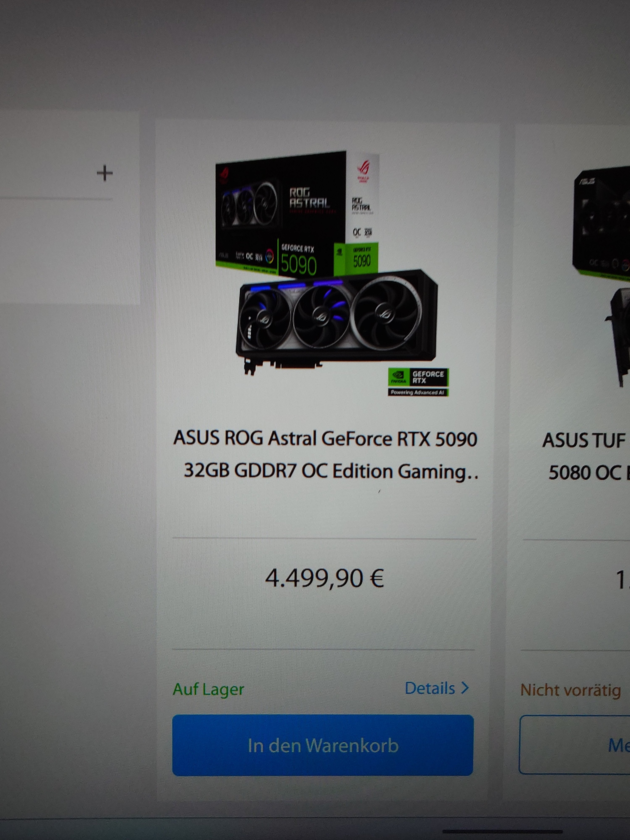
Task: Add the RTX 5090 with In den Warenkorb
Action: [323, 745]
